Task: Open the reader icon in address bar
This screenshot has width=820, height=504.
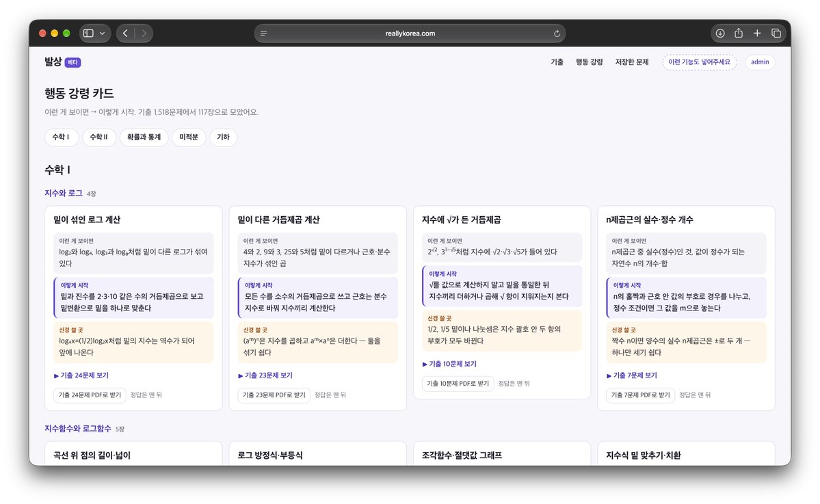Action: pyautogui.click(x=263, y=34)
